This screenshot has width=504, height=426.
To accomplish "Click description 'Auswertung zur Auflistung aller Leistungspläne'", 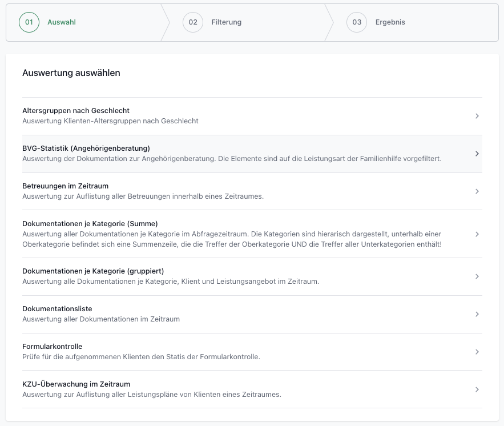I will (x=152, y=394).
